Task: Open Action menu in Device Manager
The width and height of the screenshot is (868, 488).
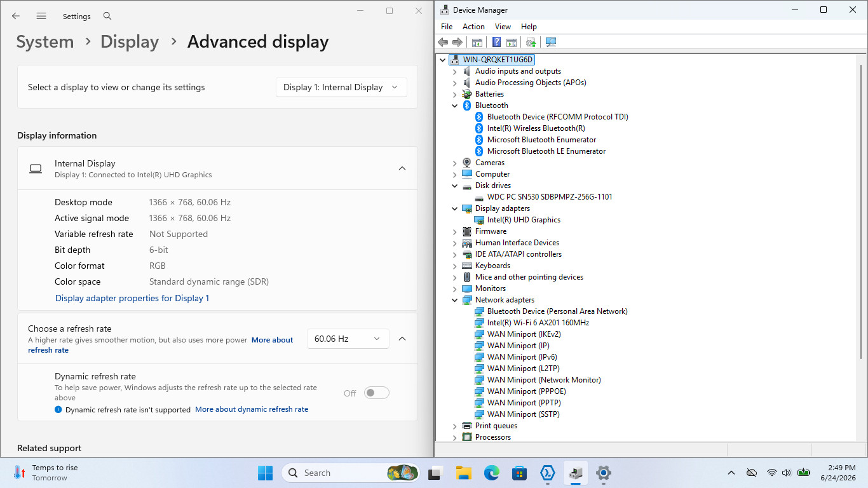Action: [473, 27]
